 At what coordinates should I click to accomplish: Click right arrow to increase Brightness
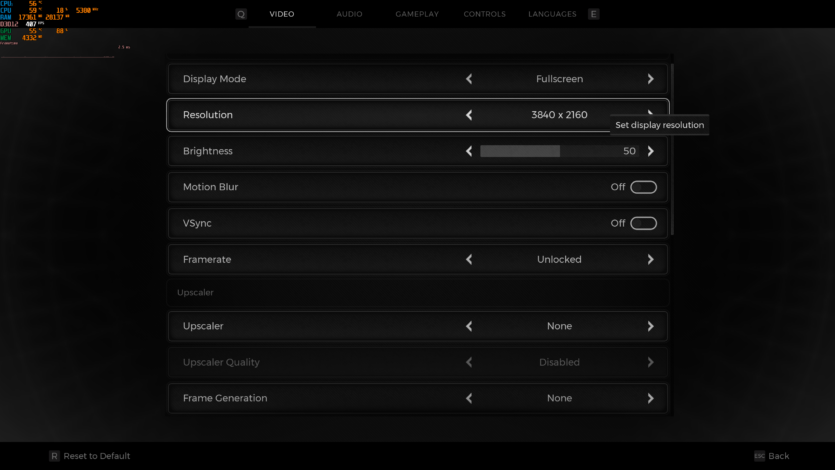(650, 151)
